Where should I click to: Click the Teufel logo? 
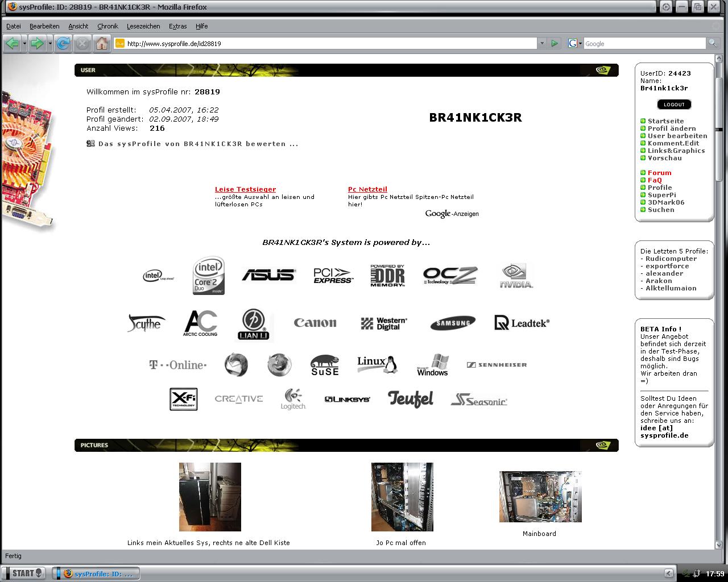(x=411, y=399)
